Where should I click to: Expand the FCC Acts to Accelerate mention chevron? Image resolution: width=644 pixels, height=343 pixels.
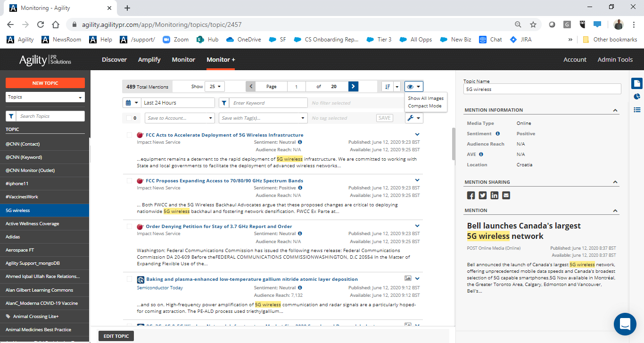click(x=417, y=135)
